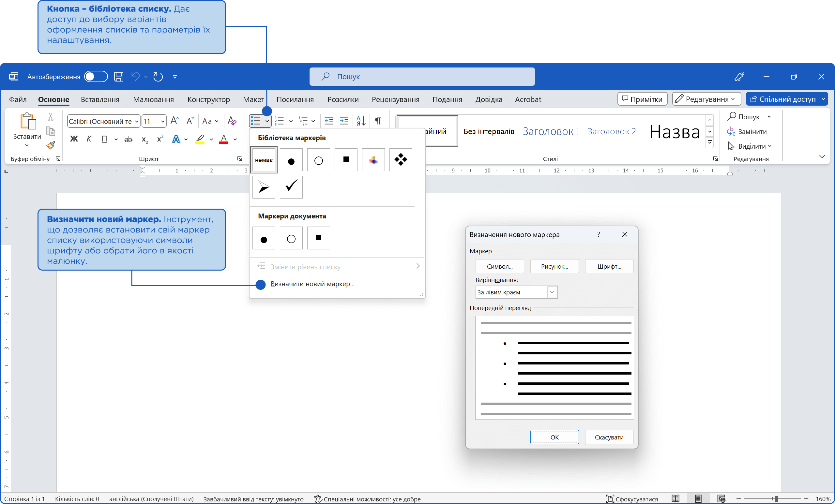Select the checkmark bullet in marker library

291,186
